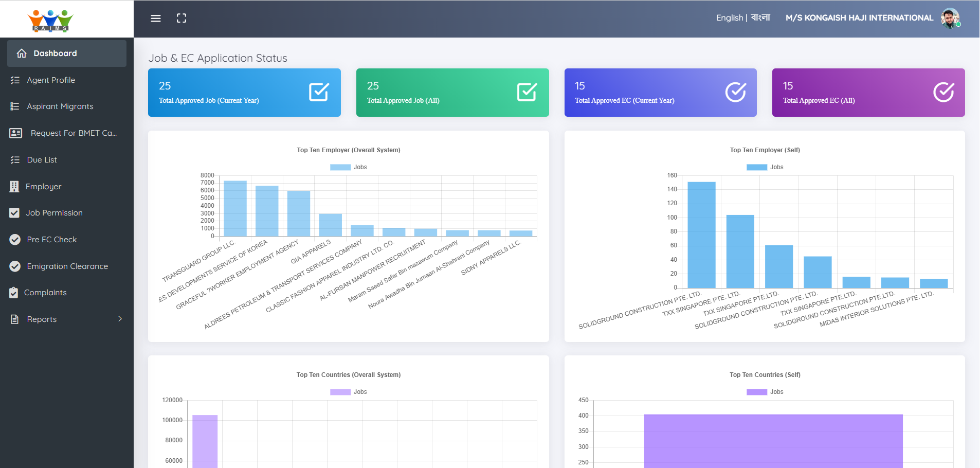This screenshot has height=468, width=980.
Task: Click the RAIMS logo
Action: (50, 21)
